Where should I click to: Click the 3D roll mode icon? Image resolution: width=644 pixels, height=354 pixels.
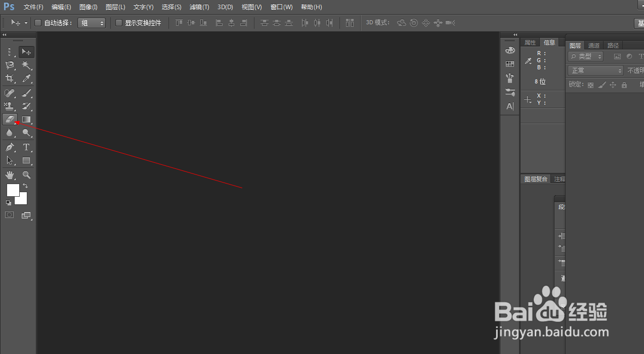tap(414, 23)
